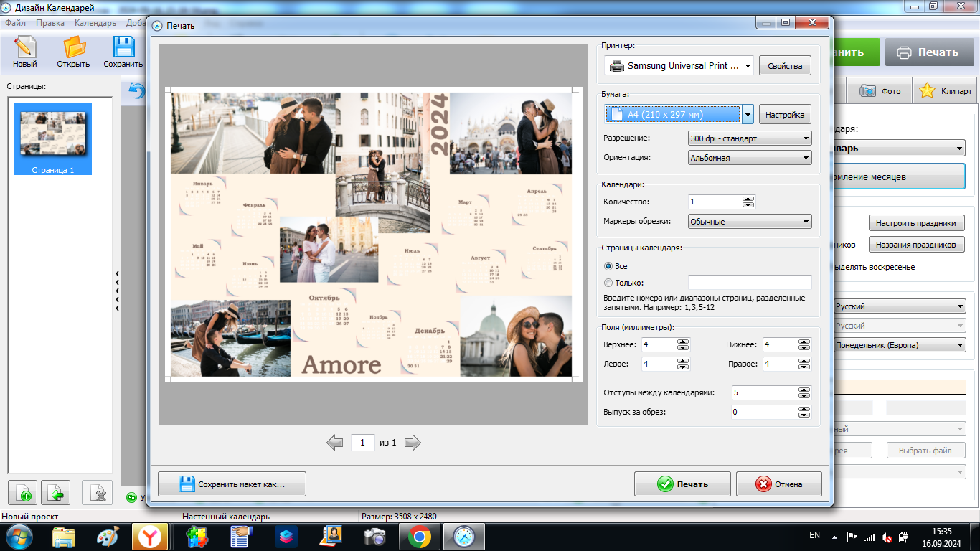Select the 'Все' pages radio button
This screenshot has width=980, height=551.
point(608,266)
